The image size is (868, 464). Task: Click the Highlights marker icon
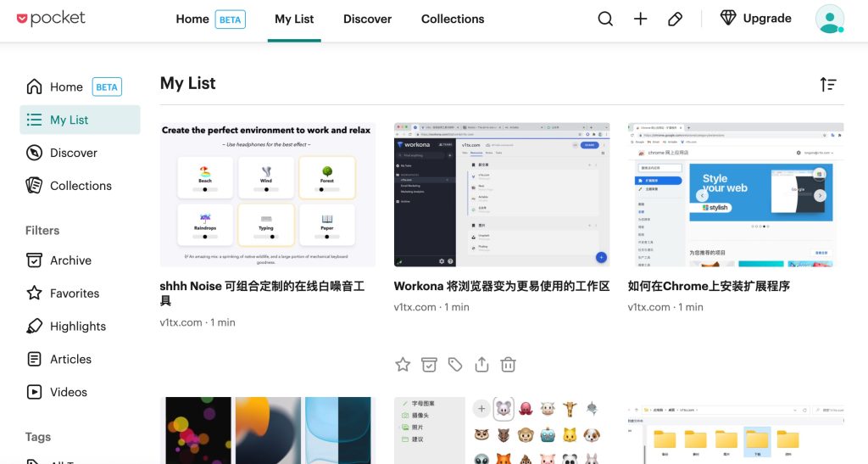point(34,326)
